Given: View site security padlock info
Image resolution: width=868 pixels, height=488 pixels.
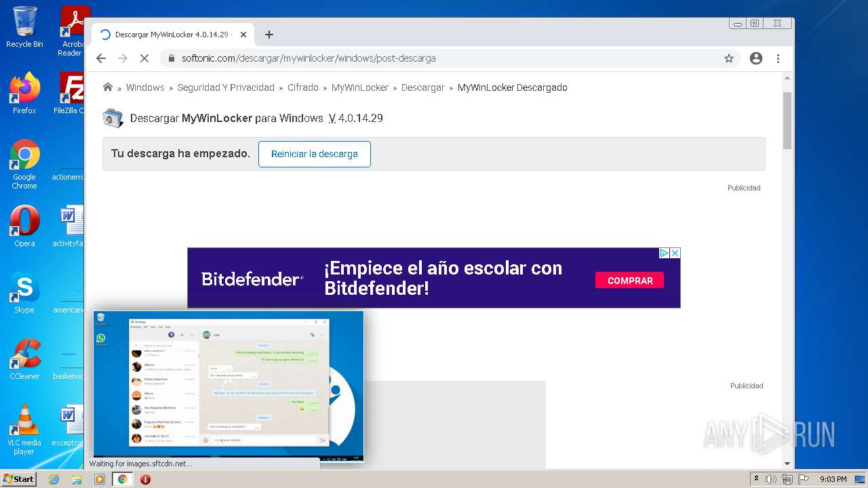Looking at the screenshot, I should click(x=172, y=58).
